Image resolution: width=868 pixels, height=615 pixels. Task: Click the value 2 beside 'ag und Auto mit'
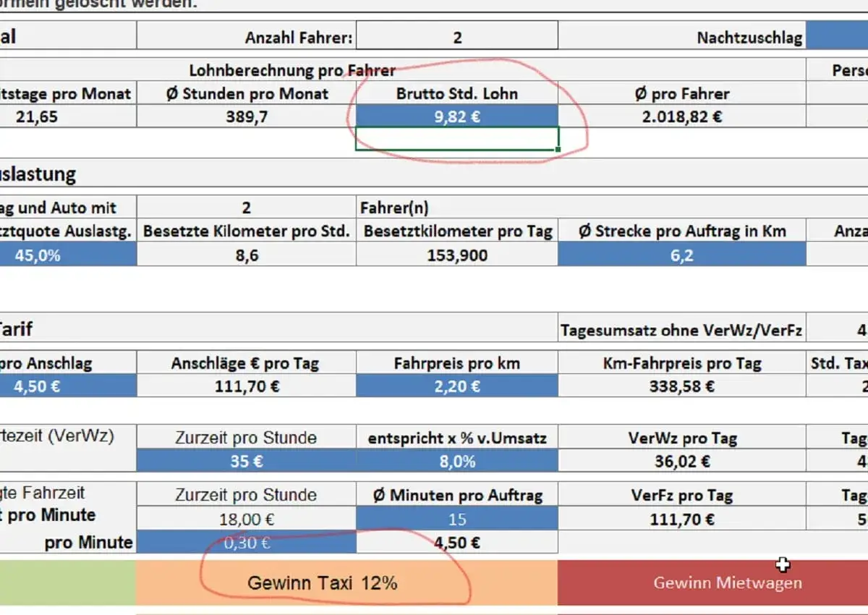pos(246,208)
